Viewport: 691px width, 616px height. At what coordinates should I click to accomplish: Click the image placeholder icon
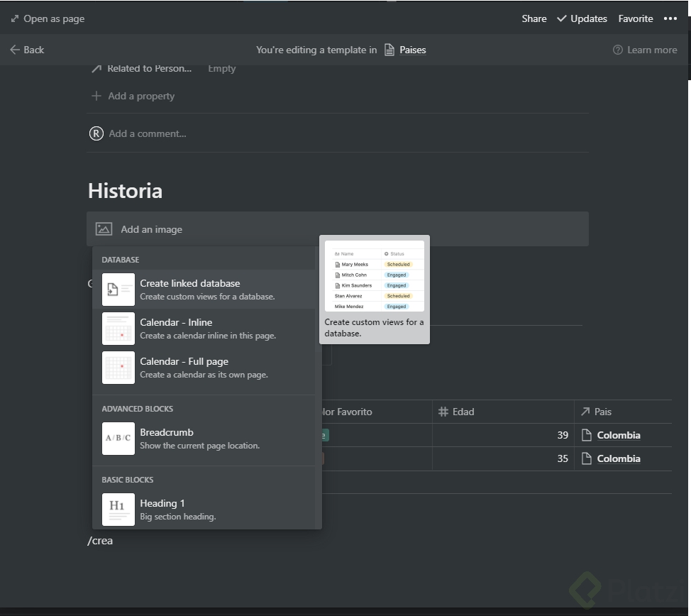point(104,229)
